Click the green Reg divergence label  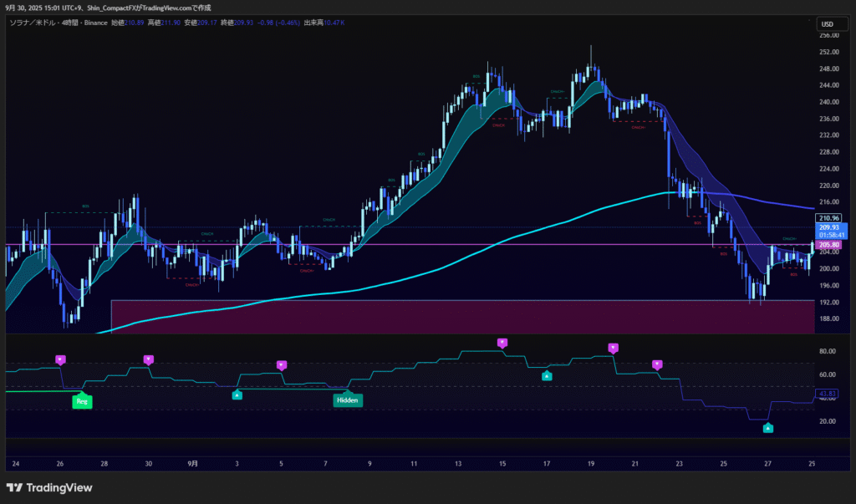tap(82, 401)
